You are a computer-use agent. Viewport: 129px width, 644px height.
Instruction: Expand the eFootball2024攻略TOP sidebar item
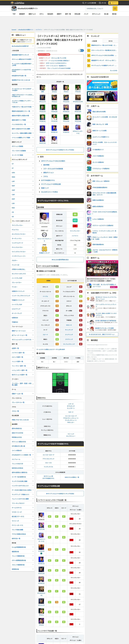[x=23, y=46]
